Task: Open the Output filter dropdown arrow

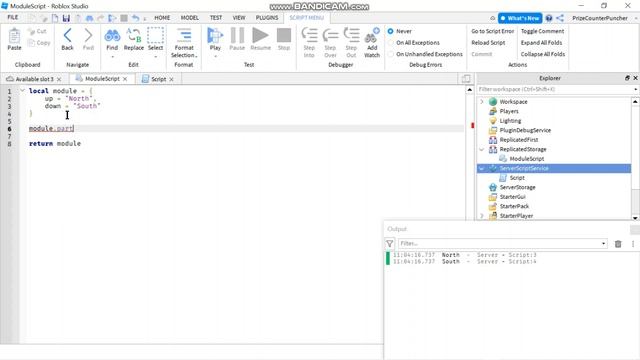Action: 603,244
